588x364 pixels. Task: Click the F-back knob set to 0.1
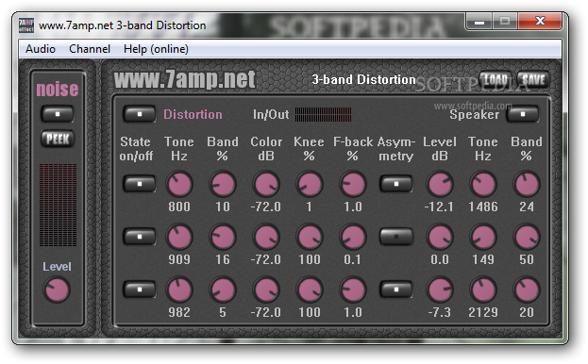(353, 237)
